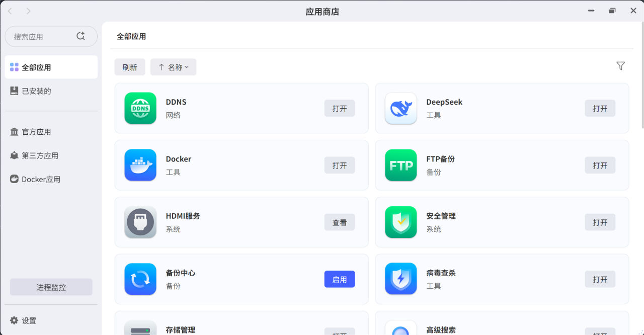Click the backup center sync icon
The image size is (644, 335).
click(x=140, y=279)
